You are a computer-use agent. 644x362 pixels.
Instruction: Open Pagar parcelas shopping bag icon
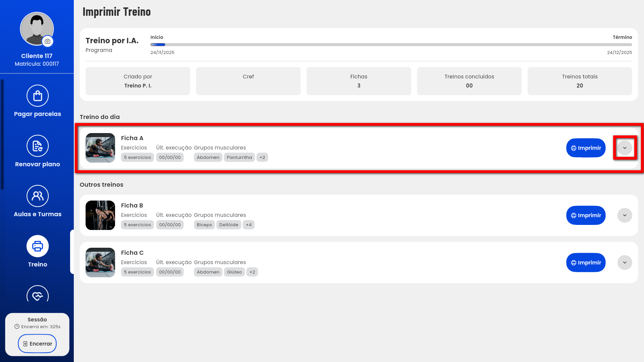pyautogui.click(x=38, y=96)
